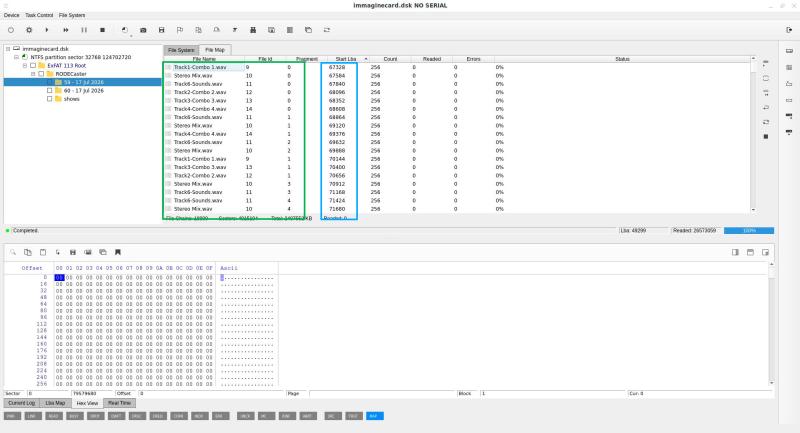This screenshot has width=800, height=433.
Task: Tick checkbox of Track2-Combo 2.wav row at Lba 68096
Action: click(x=168, y=92)
